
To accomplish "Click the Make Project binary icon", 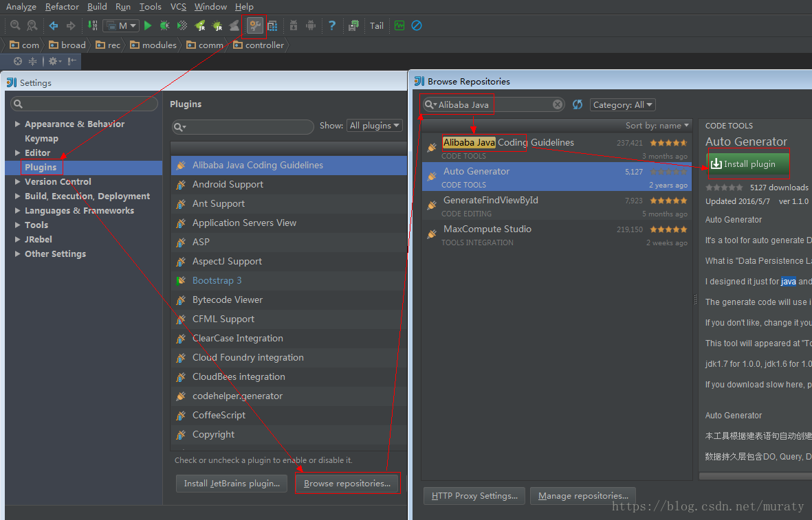I will pos(93,25).
